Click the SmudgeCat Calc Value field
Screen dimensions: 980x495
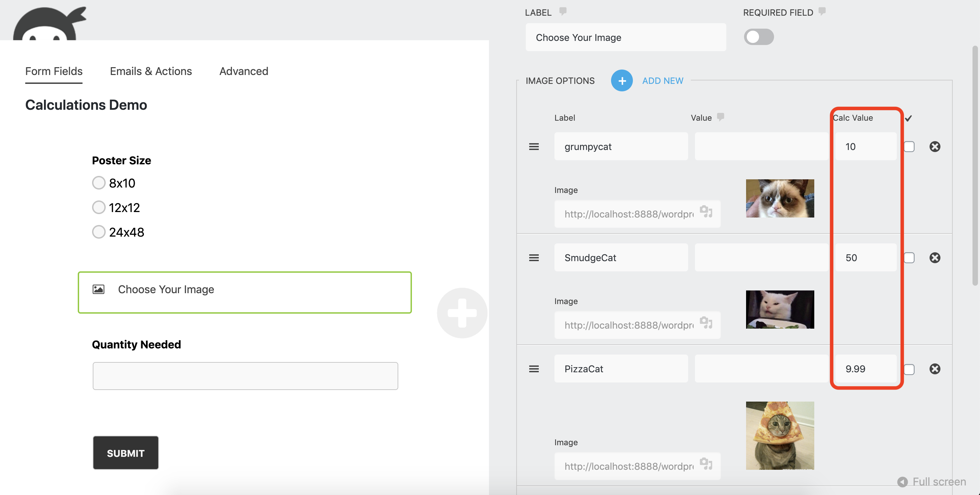pos(865,258)
